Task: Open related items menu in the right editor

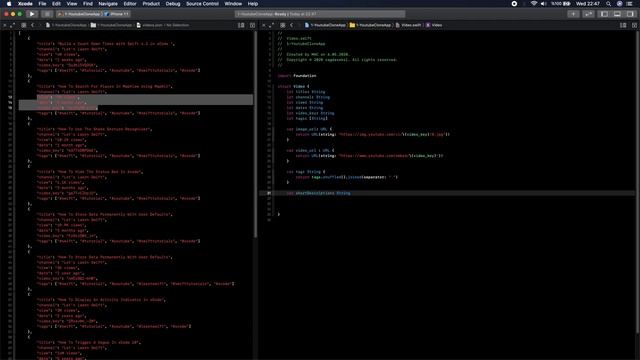Action: pos(282,25)
